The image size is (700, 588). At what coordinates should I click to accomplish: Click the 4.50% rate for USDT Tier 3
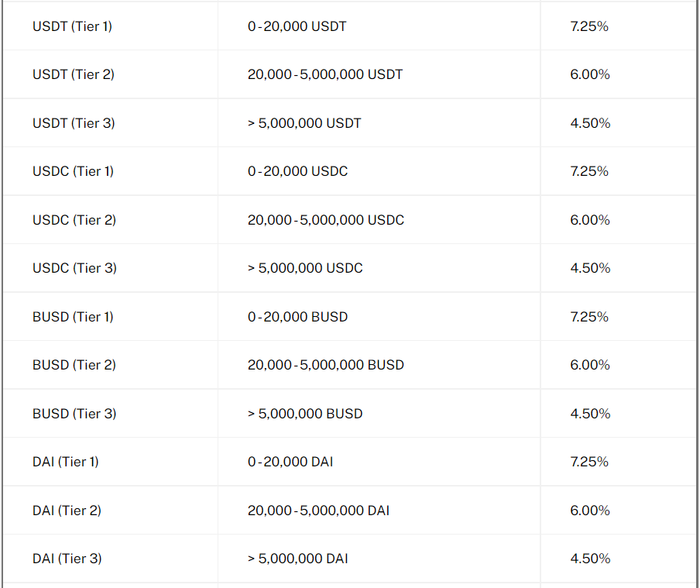(x=590, y=123)
